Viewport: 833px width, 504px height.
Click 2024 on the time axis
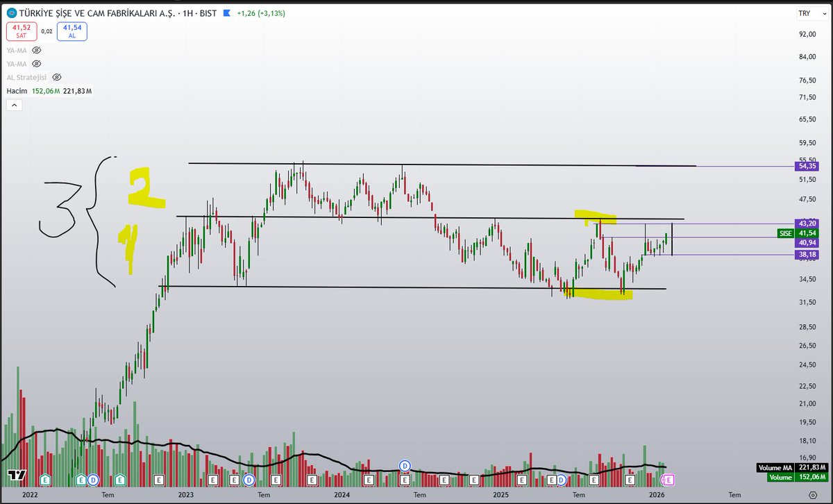pyautogui.click(x=342, y=496)
